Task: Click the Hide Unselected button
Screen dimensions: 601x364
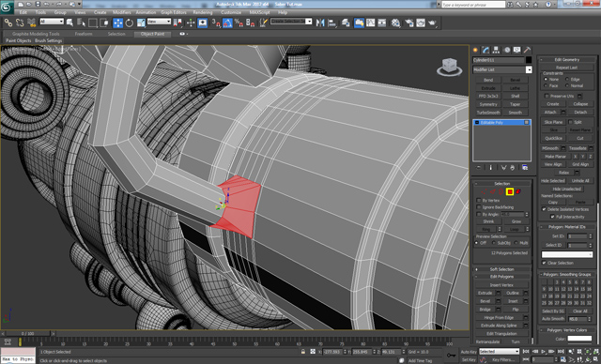Action: [x=566, y=189]
